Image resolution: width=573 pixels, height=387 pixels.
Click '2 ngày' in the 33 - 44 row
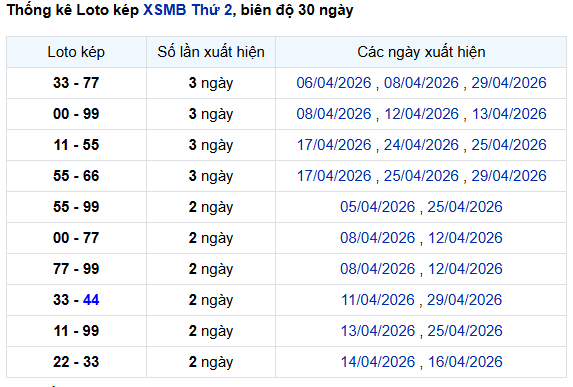coord(211,300)
